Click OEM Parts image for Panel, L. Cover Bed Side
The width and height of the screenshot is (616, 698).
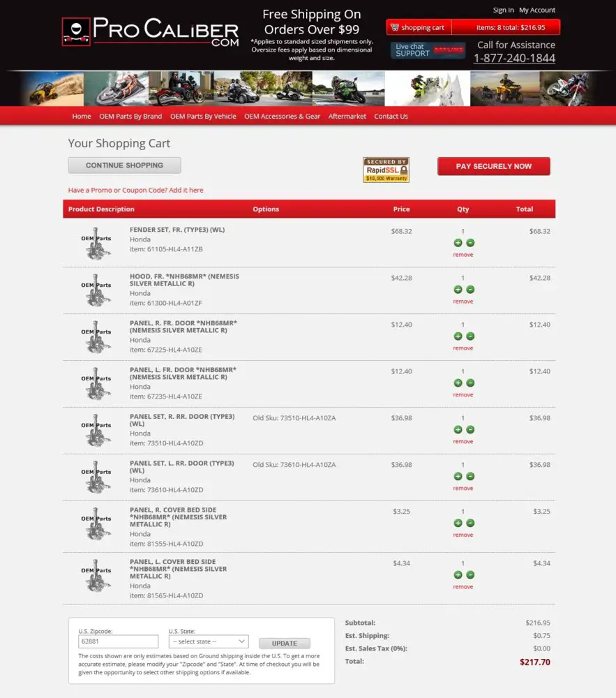click(96, 575)
